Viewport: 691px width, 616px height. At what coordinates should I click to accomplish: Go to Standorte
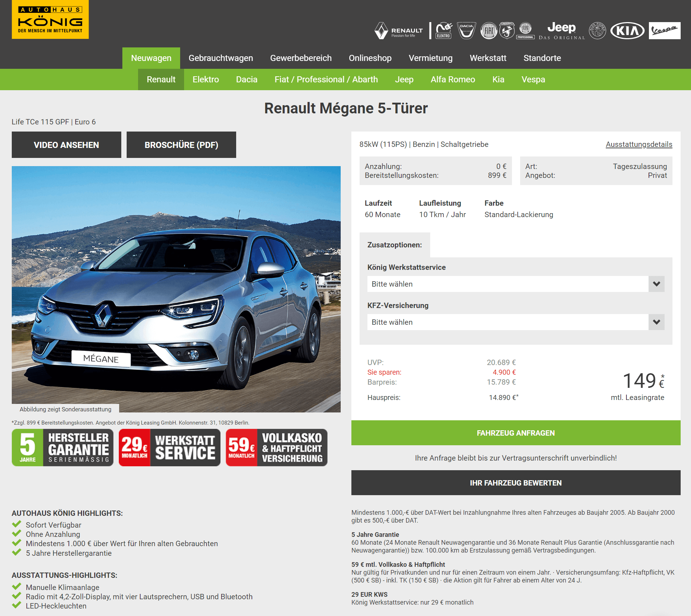[x=542, y=58]
